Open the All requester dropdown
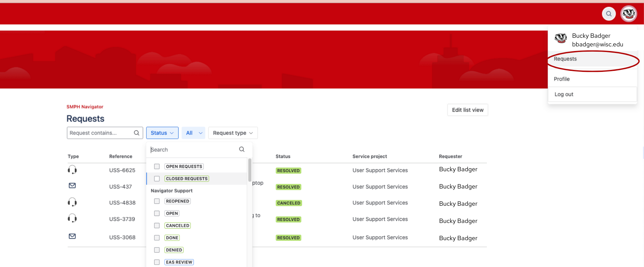The image size is (644, 267). coord(193,133)
